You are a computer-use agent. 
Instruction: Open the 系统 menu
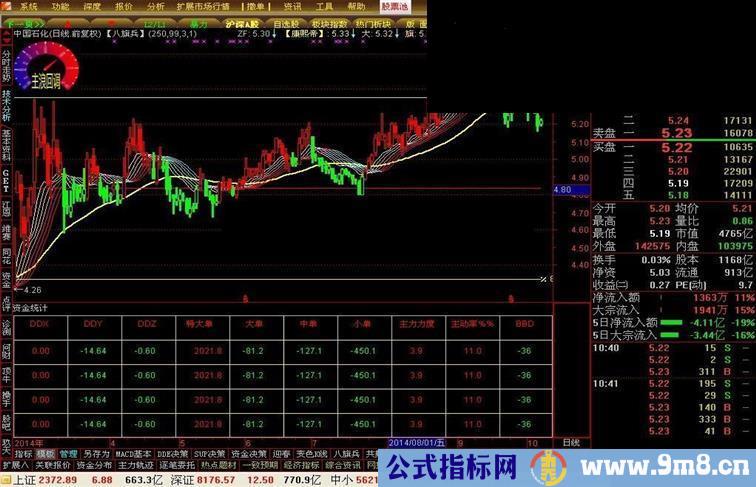coord(28,6)
